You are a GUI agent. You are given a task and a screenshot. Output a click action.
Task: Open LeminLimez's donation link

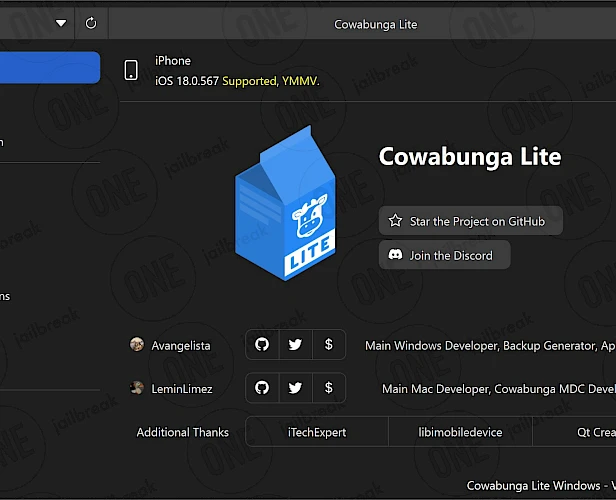tap(329, 388)
